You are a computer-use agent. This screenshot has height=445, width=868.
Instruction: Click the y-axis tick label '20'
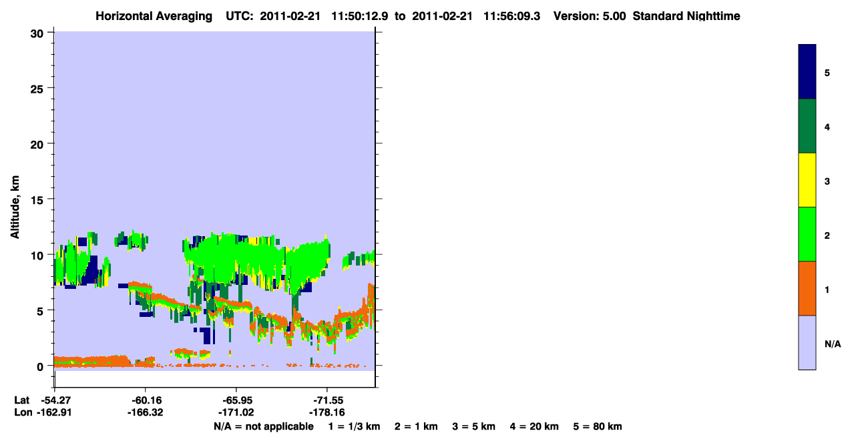[39, 143]
